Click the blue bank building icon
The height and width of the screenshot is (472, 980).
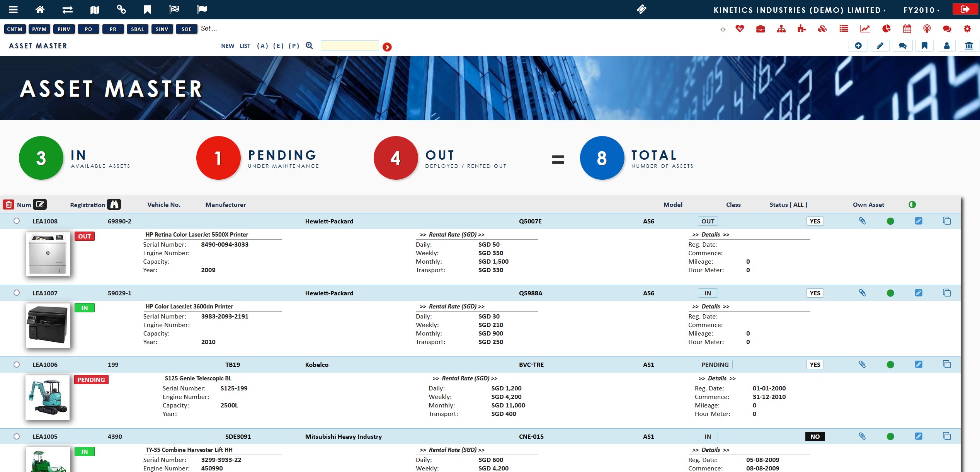[969, 46]
